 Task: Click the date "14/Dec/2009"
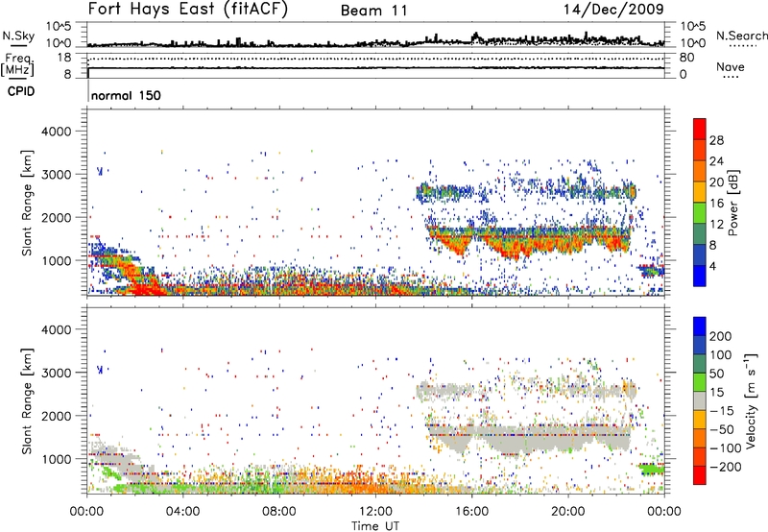tap(613, 10)
